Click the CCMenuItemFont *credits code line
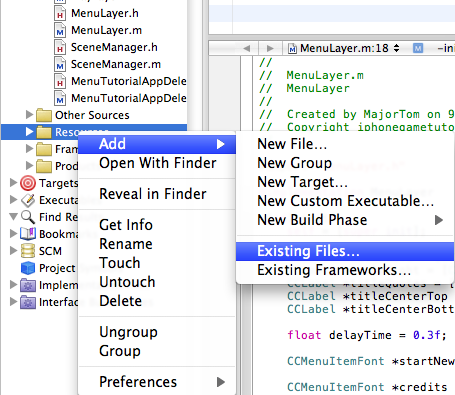 tap(367, 387)
